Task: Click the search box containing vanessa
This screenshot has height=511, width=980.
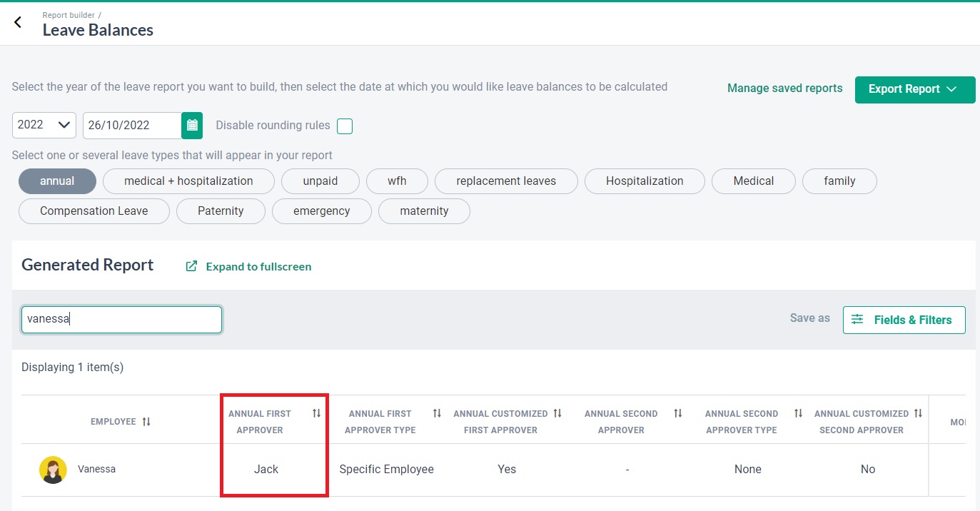Action: (x=121, y=320)
